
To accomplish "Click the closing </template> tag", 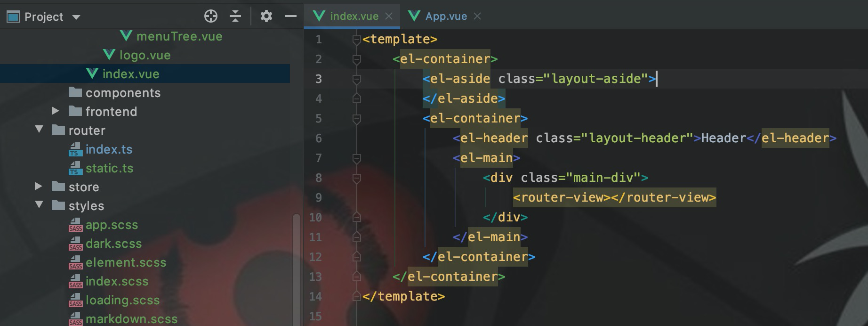I will [404, 296].
